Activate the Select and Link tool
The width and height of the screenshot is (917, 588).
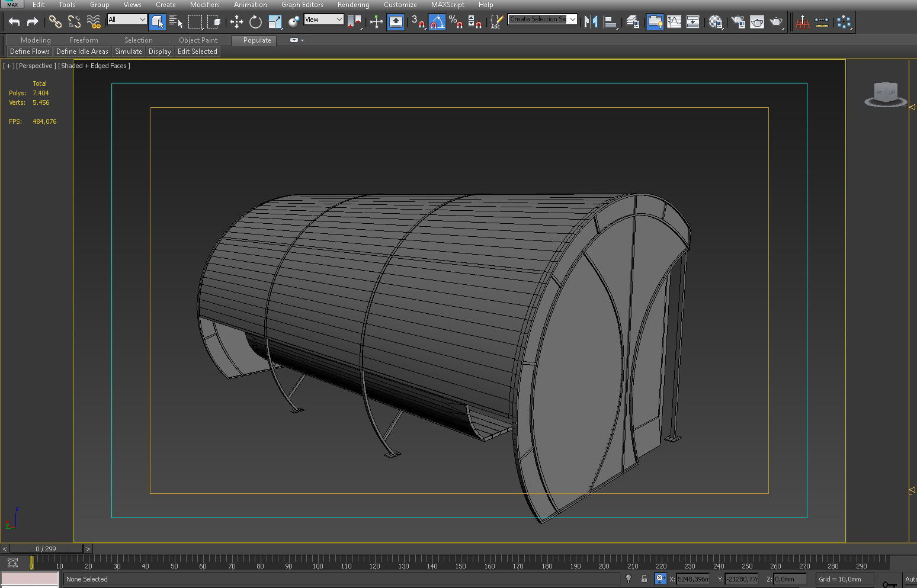[55, 22]
